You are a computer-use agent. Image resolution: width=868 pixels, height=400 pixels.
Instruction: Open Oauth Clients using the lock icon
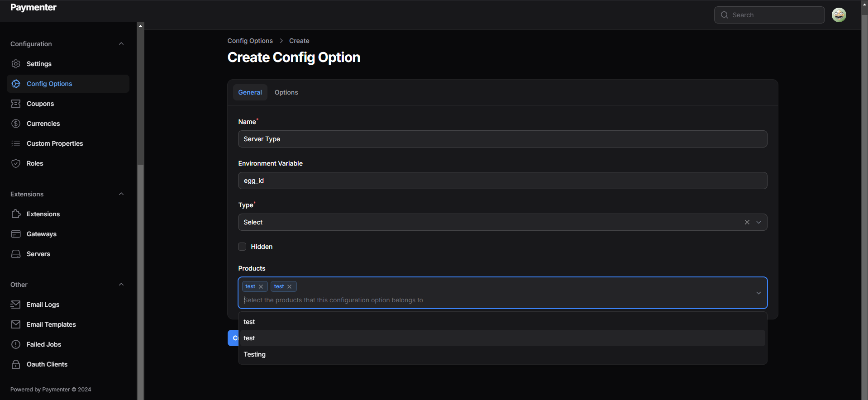(16, 364)
